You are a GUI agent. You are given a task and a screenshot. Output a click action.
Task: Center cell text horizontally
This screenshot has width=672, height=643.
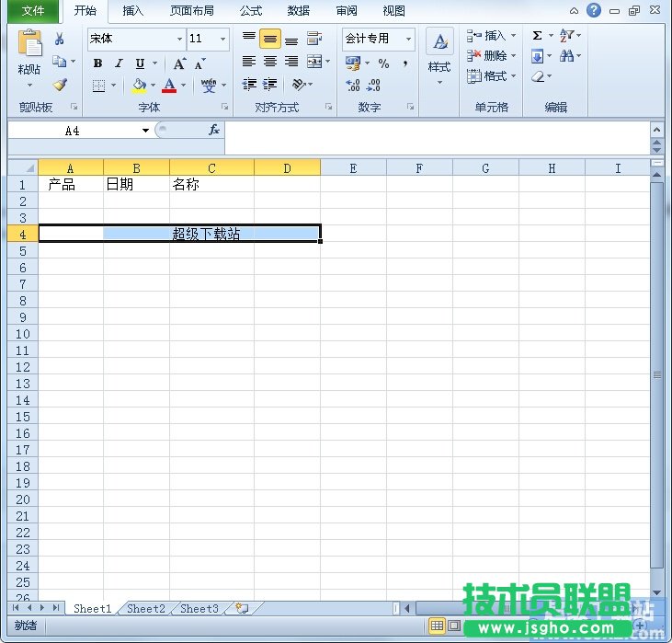tap(270, 62)
